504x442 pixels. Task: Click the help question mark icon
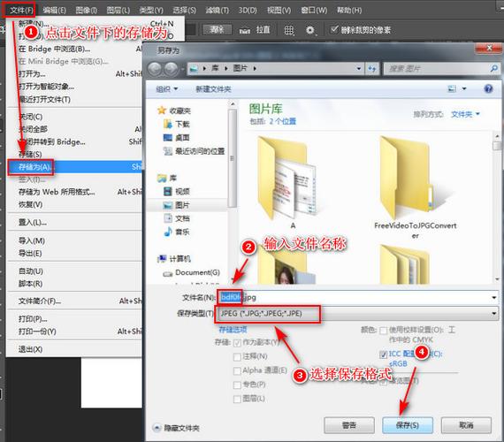point(488,88)
